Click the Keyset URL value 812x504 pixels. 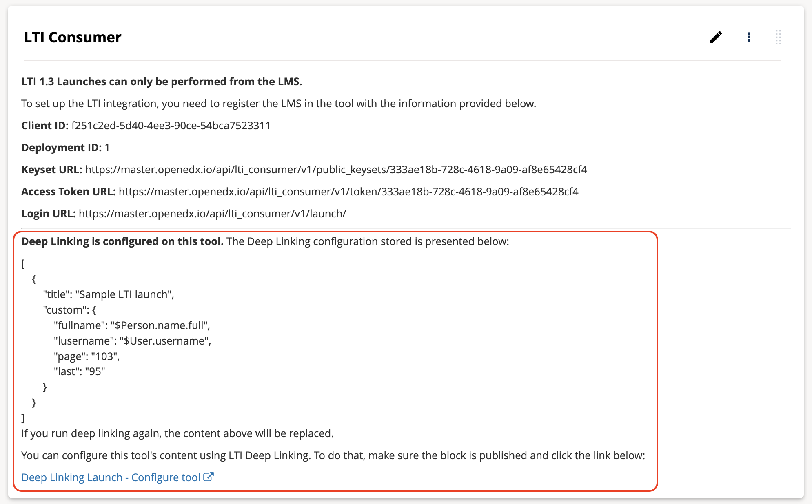pos(336,170)
